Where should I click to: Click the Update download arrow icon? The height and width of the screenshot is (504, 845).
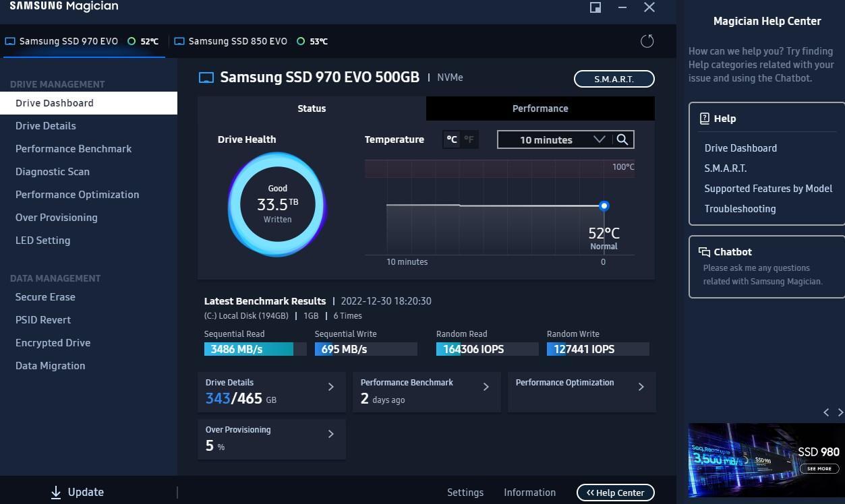[56, 493]
